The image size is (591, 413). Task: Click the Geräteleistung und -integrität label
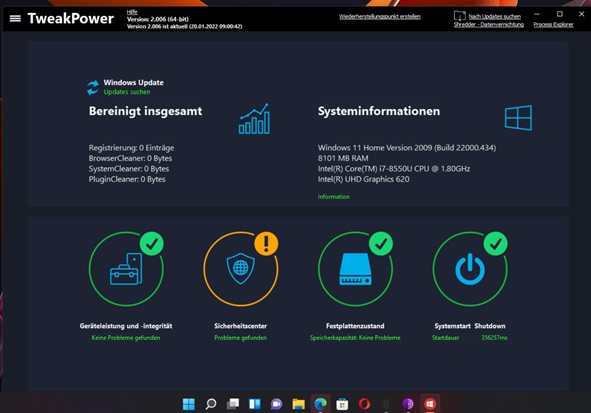coord(126,326)
